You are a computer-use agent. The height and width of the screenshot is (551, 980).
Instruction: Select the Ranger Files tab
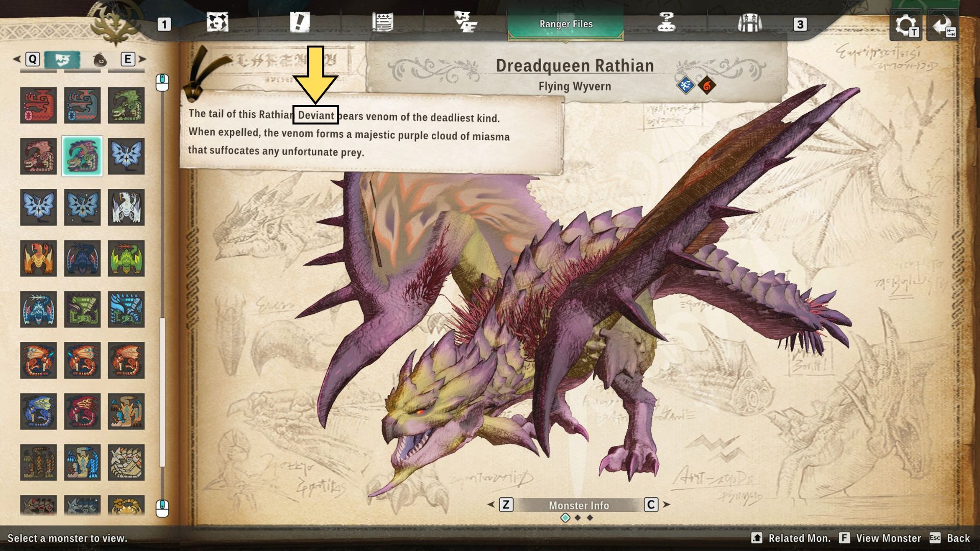566,24
